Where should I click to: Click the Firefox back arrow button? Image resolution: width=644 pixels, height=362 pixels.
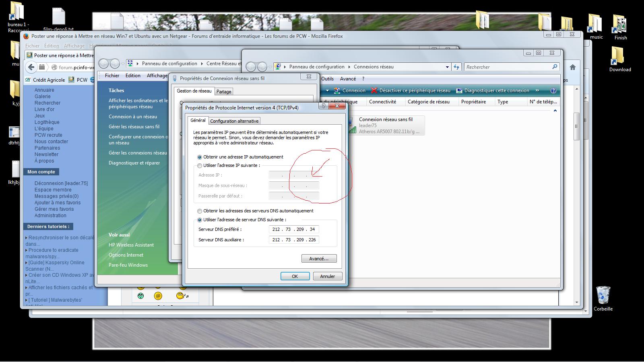coord(31,67)
